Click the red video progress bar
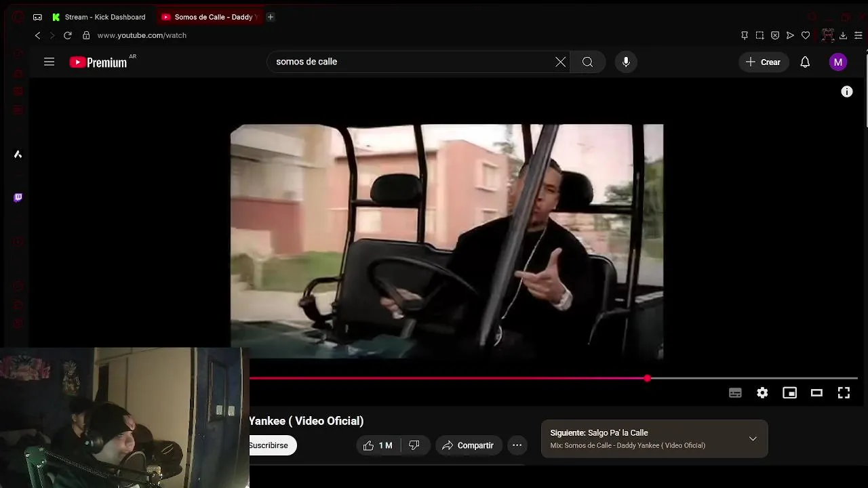Image resolution: width=868 pixels, height=488 pixels. [448, 378]
